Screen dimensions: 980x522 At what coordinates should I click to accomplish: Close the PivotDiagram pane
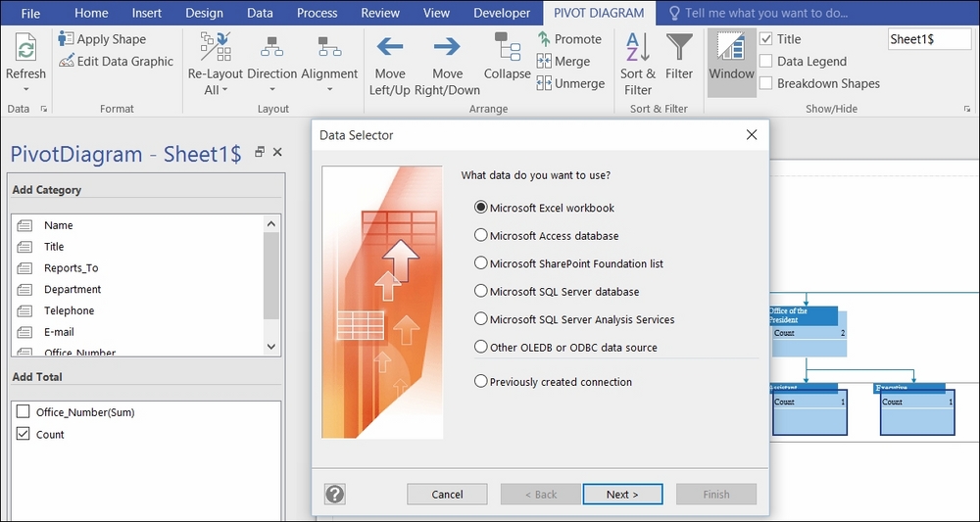click(277, 152)
